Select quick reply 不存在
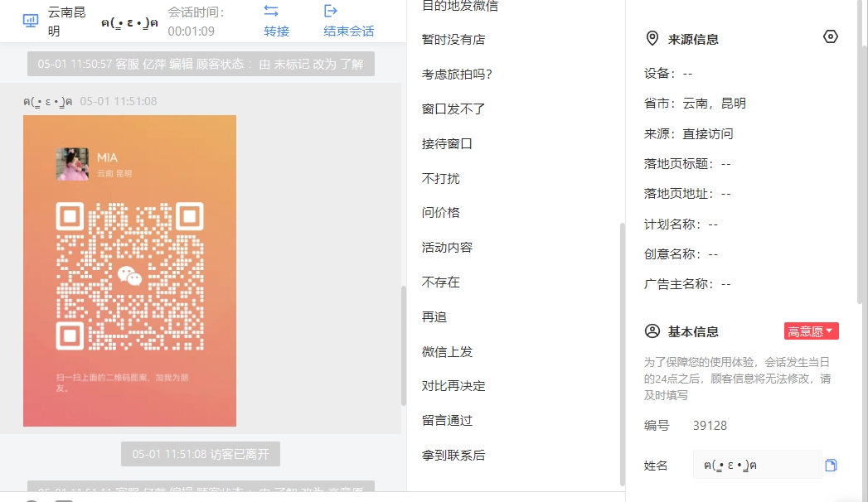 441,282
